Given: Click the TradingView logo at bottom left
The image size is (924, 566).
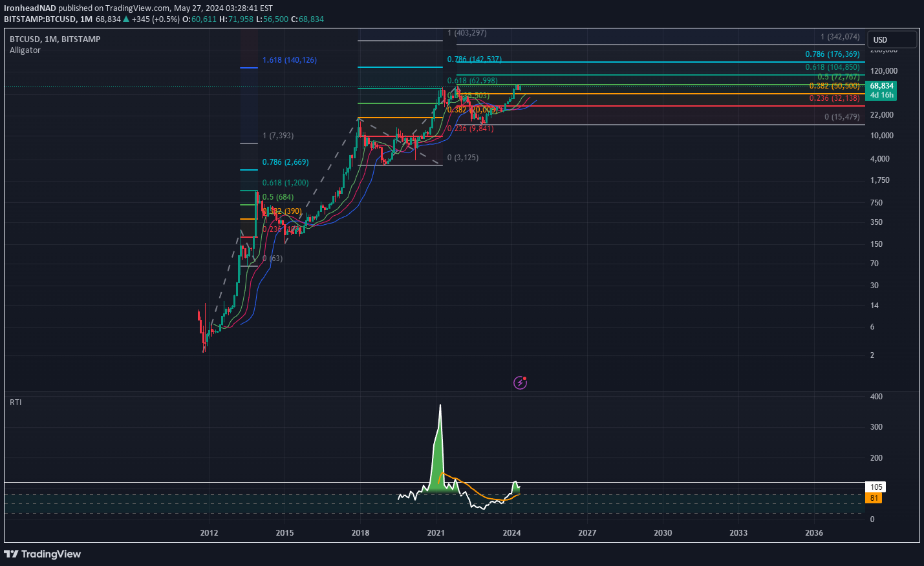Looking at the screenshot, I should [x=43, y=554].
